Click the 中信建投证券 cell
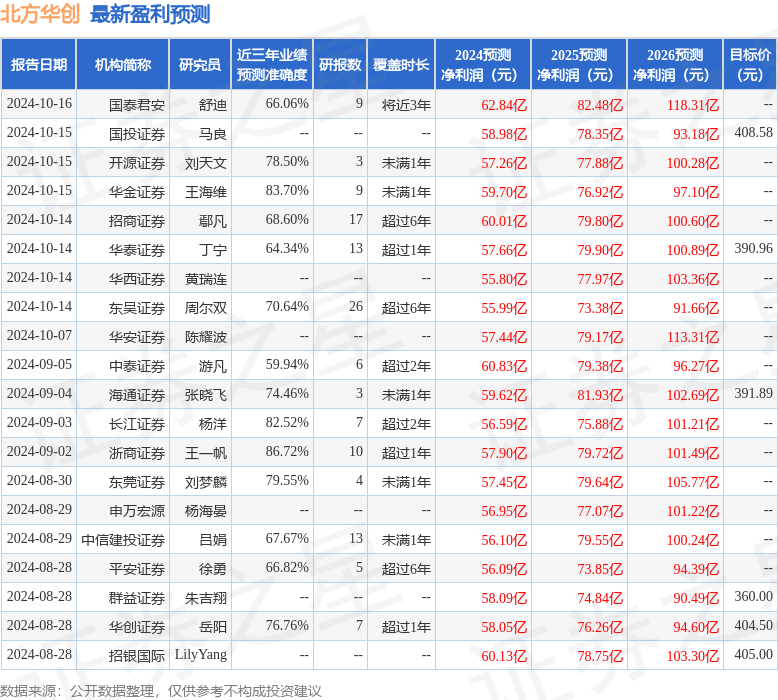 tap(123, 540)
